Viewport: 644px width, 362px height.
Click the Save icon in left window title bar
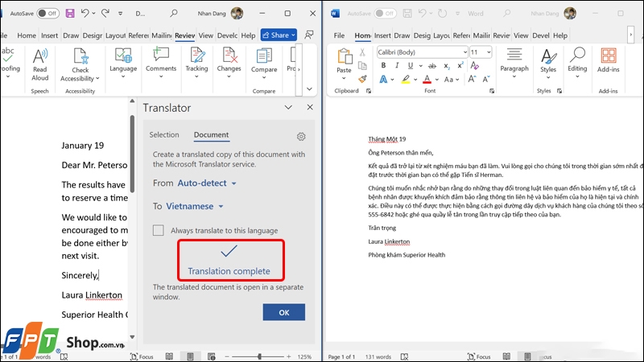pyautogui.click(x=70, y=13)
